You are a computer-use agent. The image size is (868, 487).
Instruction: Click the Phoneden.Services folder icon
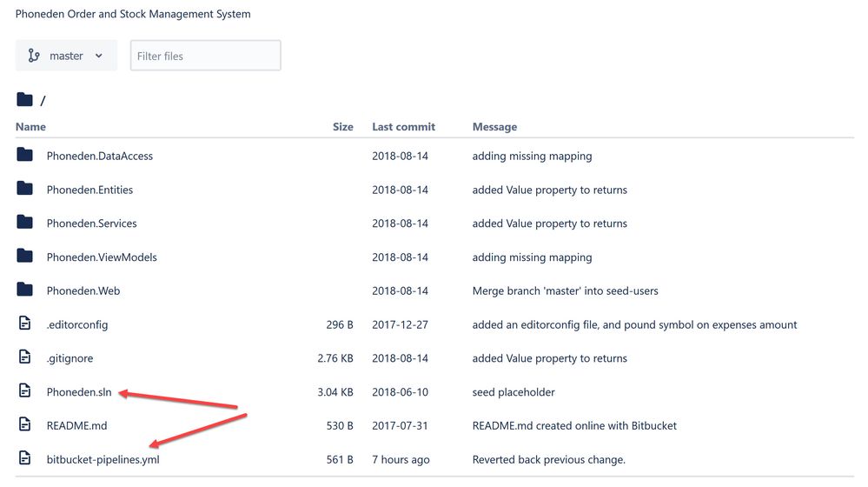click(24, 222)
